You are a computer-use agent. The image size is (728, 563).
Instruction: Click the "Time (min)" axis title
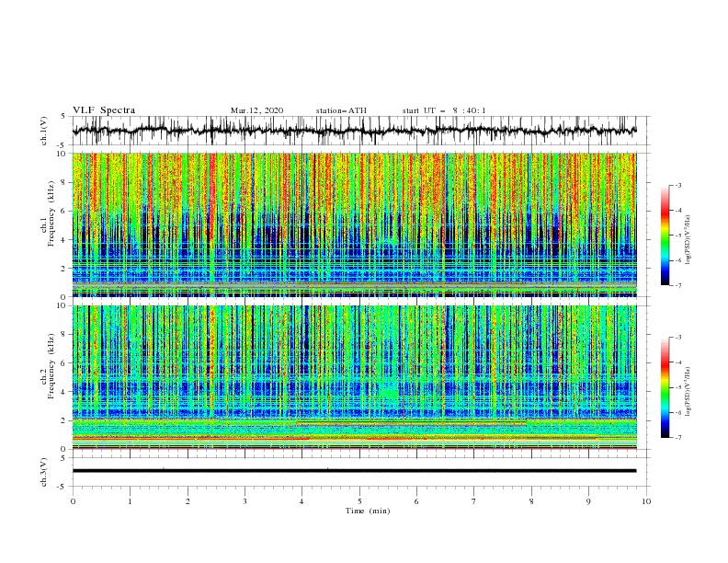(x=368, y=511)
